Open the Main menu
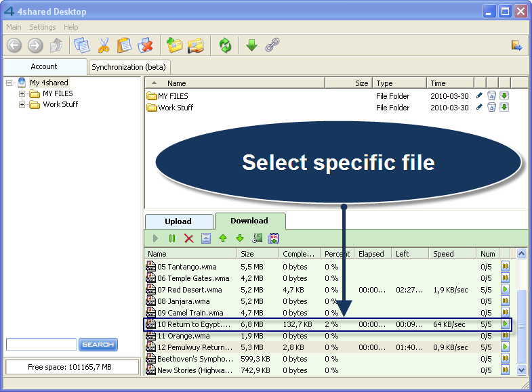The image size is (532, 392). (14, 27)
